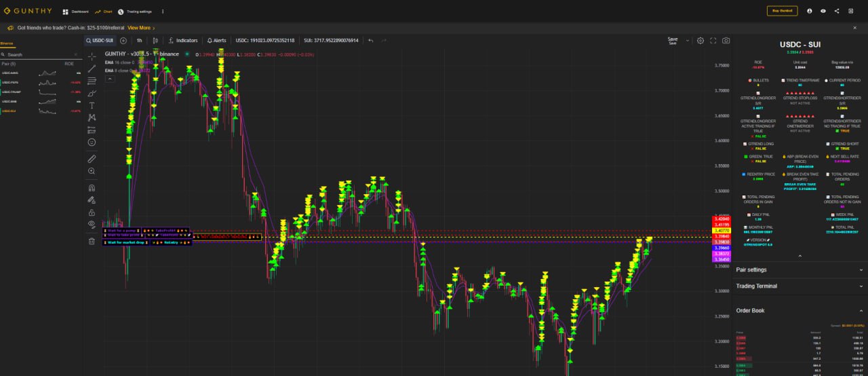The height and width of the screenshot is (376, 868).
Task: Click the compare or add symbol plus icon
Action: click(x=123, y=40)
